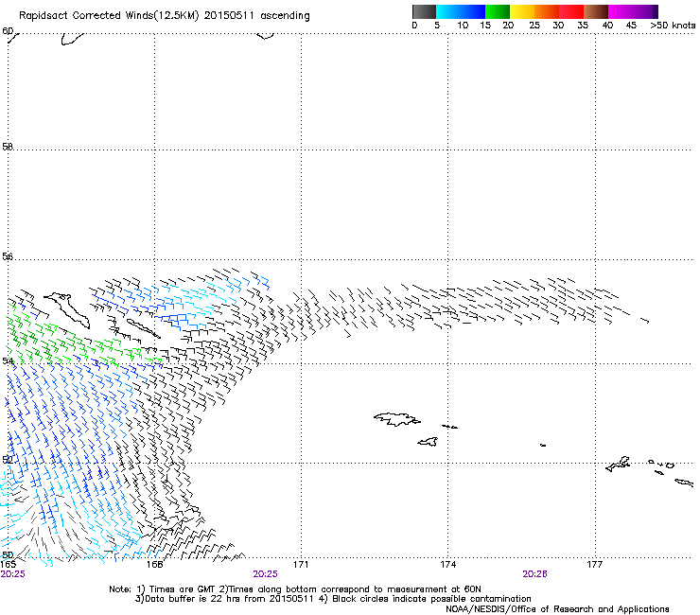Click the '54' latitude axis label
Screen dimensions: 700x615
(x=8, y=360)
